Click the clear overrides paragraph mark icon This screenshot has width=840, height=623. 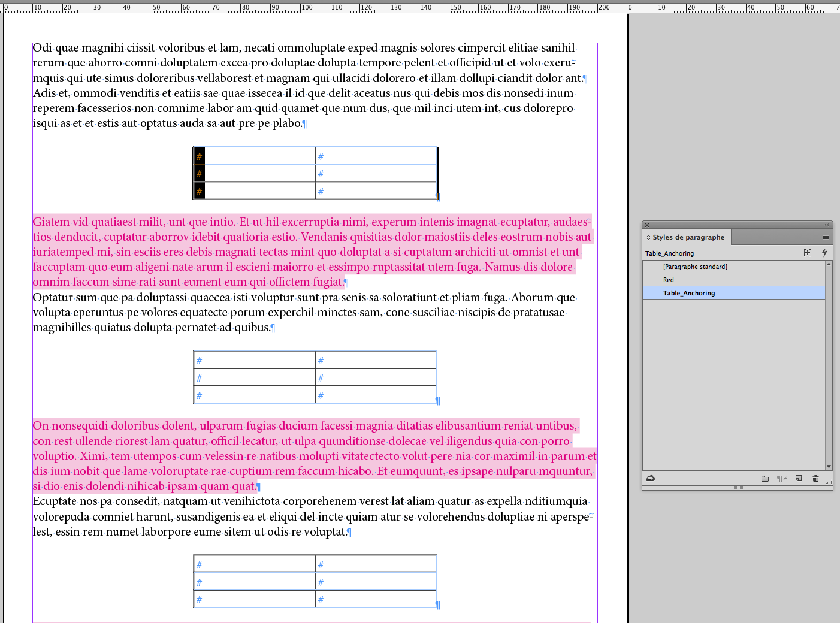point(781,478)
